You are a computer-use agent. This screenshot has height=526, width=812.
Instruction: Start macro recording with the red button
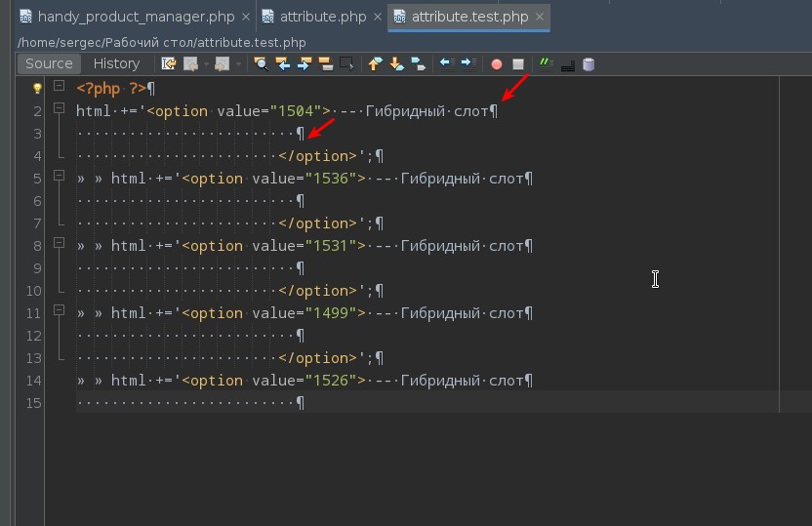pyautogui.click(x=497, y=64)
